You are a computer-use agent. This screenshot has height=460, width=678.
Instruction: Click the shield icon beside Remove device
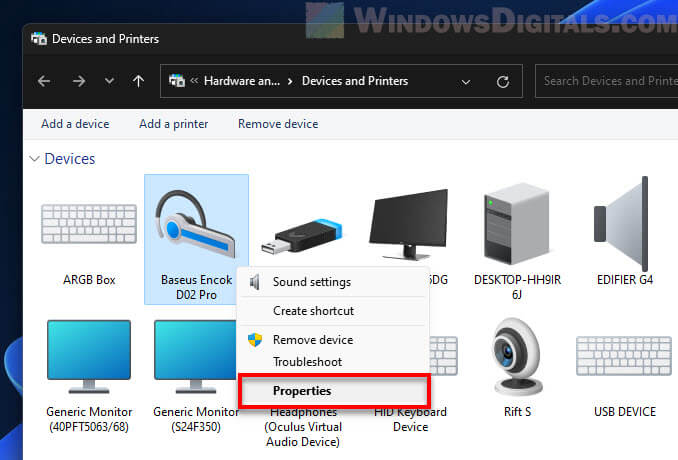[x=255, y=340]
